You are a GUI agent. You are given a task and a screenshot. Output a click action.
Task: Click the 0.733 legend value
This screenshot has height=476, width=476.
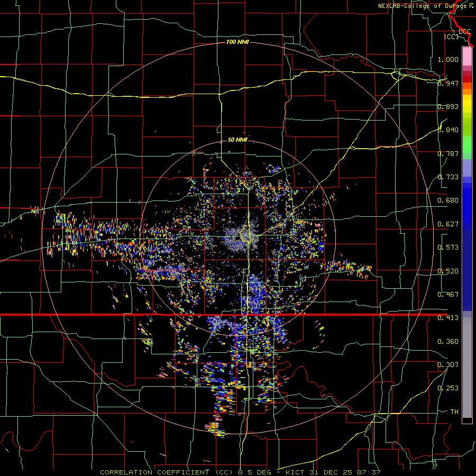click(448, 177)
